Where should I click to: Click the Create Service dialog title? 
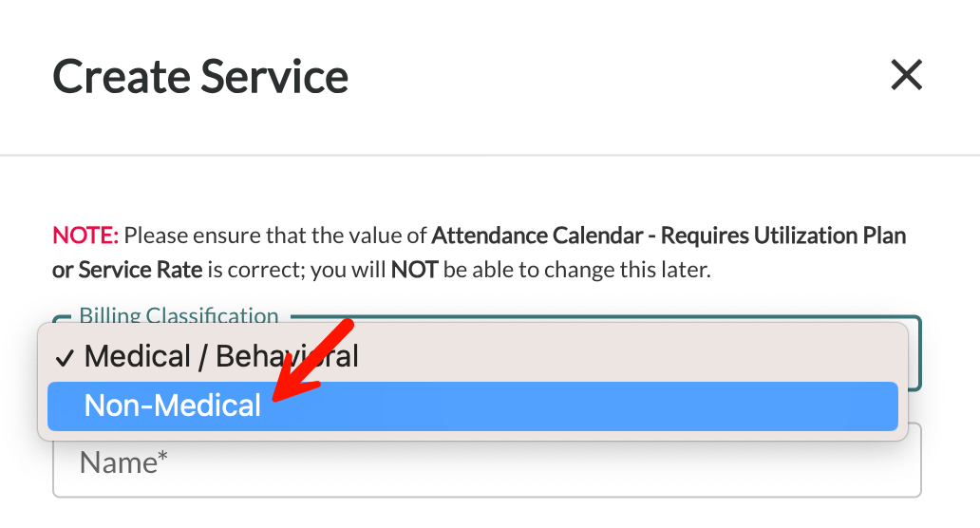click(x=200, y=76)
